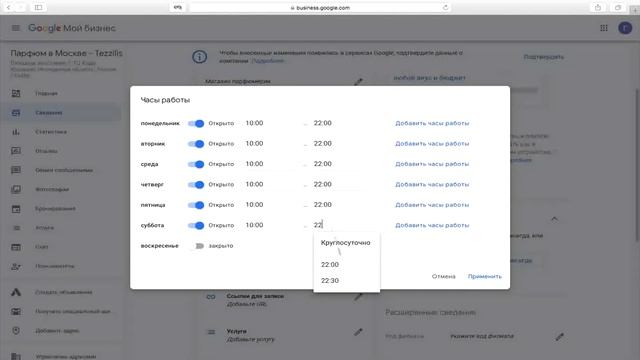Image resolution: width=640 pixels, height=360 pixels.
Task: Go back in the browser
Action: tap(8, 7)
